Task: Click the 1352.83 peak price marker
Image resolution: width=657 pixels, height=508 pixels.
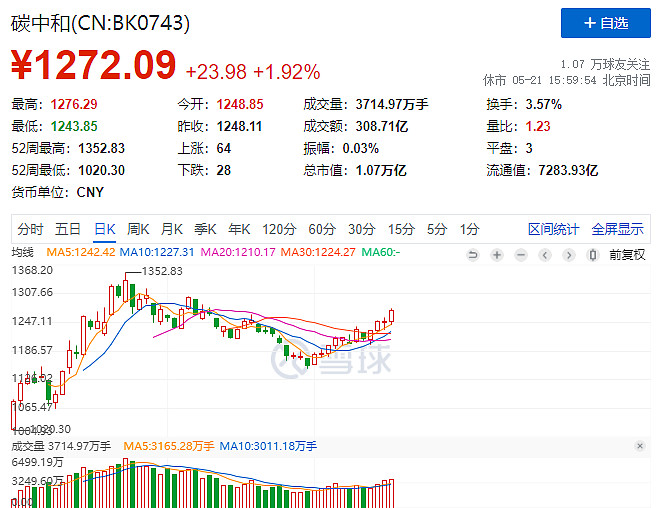Action: click(x=163, y=272)
